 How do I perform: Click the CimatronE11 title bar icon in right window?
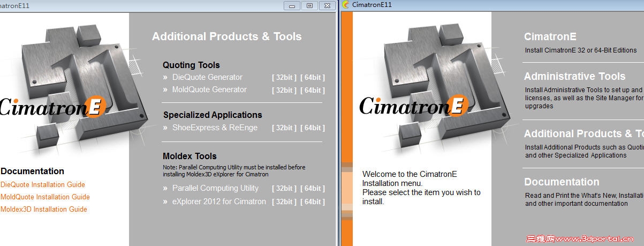point(345,5)
